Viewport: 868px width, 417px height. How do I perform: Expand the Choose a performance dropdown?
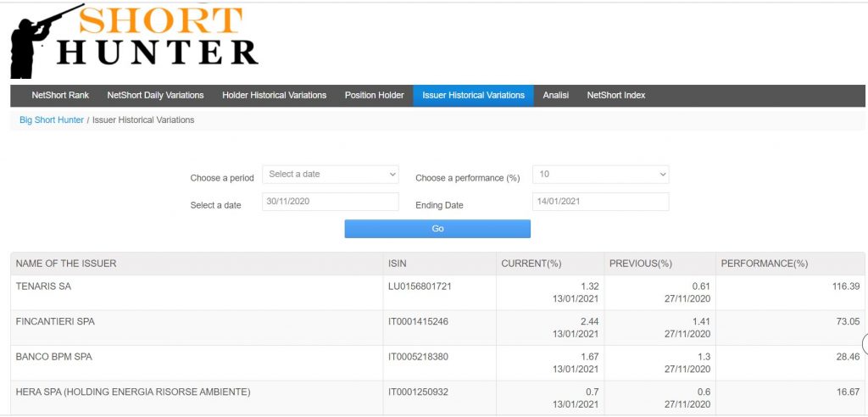click(601, 175)
